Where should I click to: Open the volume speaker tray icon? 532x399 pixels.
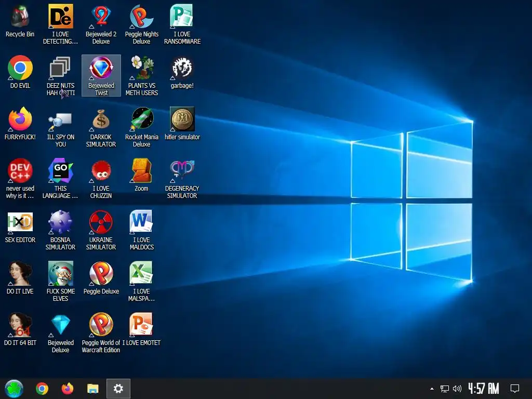[457, 389]
